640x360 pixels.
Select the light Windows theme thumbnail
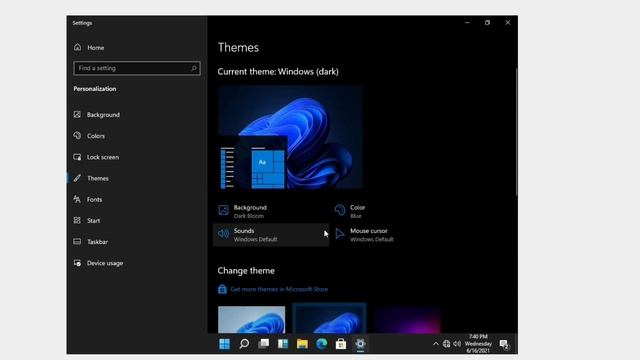(251, 320)
